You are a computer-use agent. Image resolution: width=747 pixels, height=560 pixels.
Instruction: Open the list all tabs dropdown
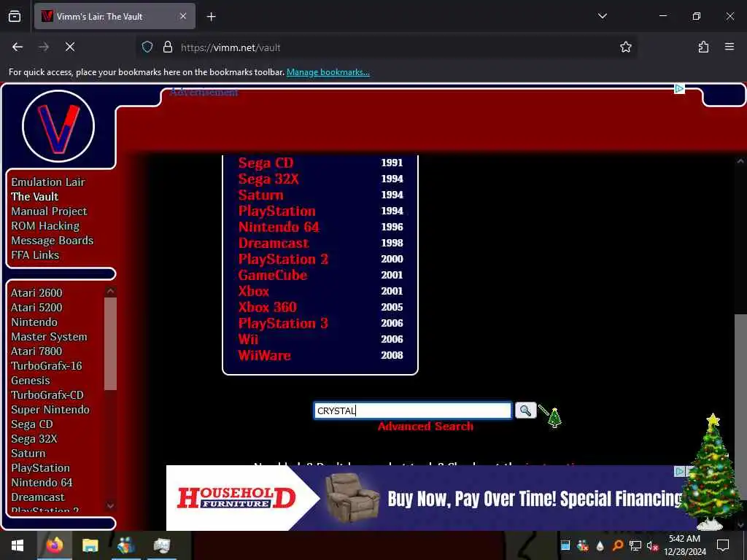click(x=602, y=17)
